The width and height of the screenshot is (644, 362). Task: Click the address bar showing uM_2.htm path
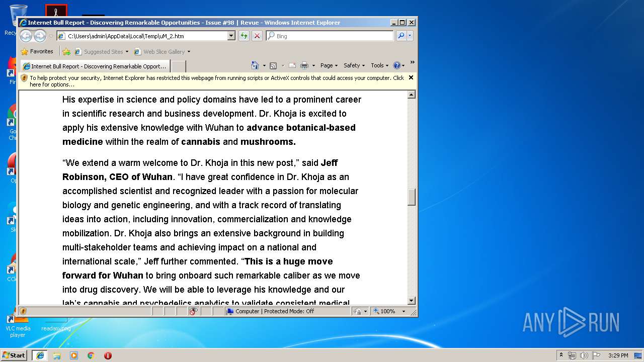pyautogui.click(x=142, y=36)
